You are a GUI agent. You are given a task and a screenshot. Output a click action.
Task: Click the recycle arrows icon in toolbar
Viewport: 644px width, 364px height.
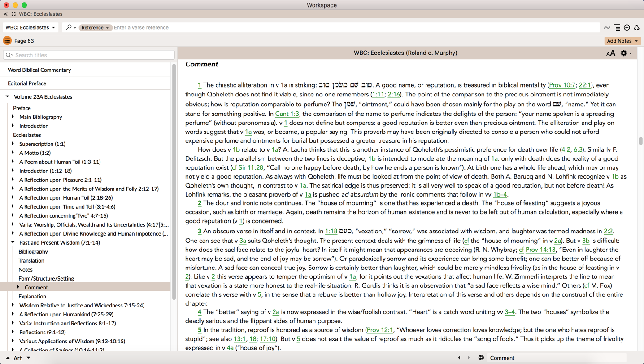(637, 28)
